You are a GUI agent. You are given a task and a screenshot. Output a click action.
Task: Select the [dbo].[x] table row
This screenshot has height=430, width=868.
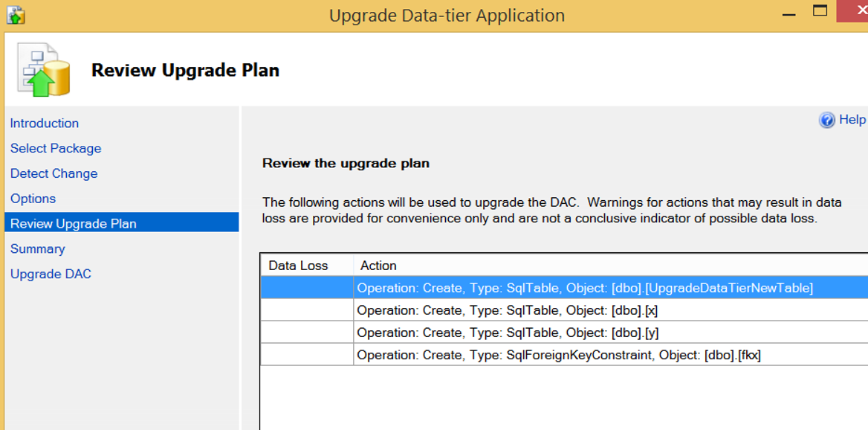click(x=564, y=310)
